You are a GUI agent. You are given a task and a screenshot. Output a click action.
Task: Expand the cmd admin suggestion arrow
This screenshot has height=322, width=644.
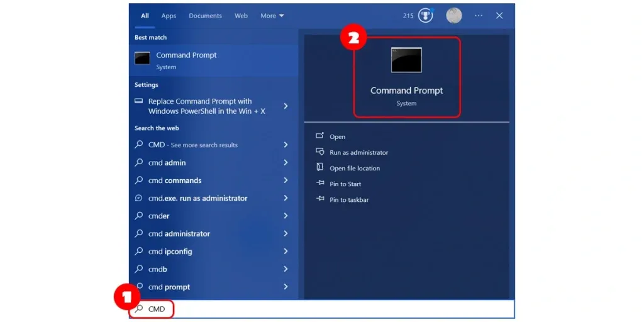(286, 162)
